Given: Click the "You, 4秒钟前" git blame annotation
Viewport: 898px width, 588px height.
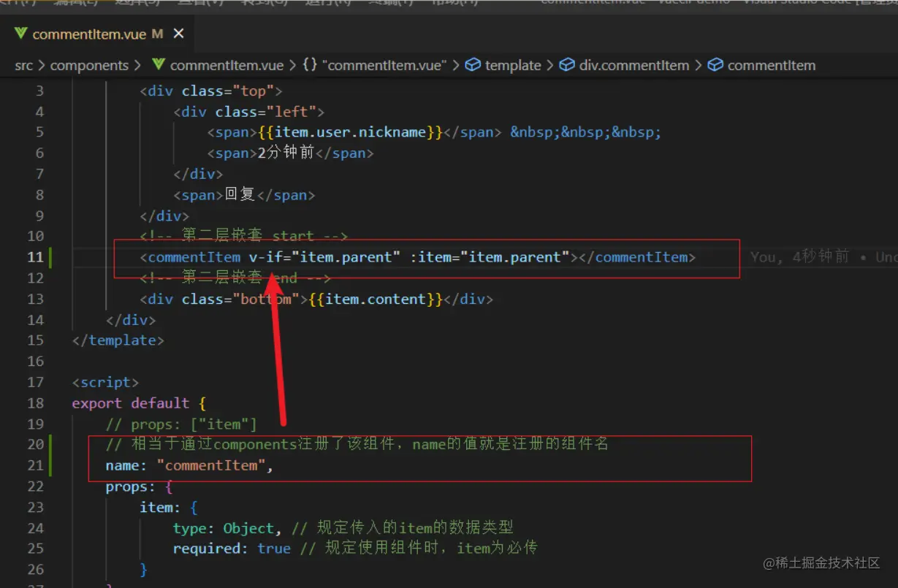Looking at the screenshot, I should point(800,257).
